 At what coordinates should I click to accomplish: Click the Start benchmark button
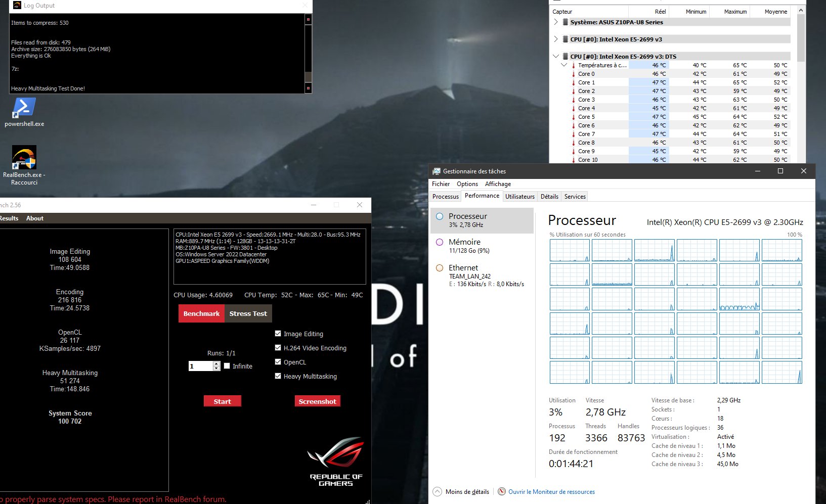(222, 401)
